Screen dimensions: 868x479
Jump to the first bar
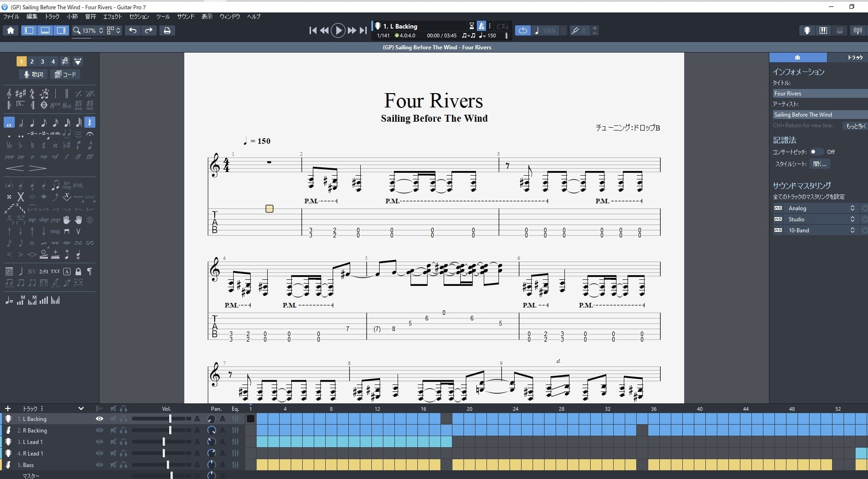pos(313,30)
